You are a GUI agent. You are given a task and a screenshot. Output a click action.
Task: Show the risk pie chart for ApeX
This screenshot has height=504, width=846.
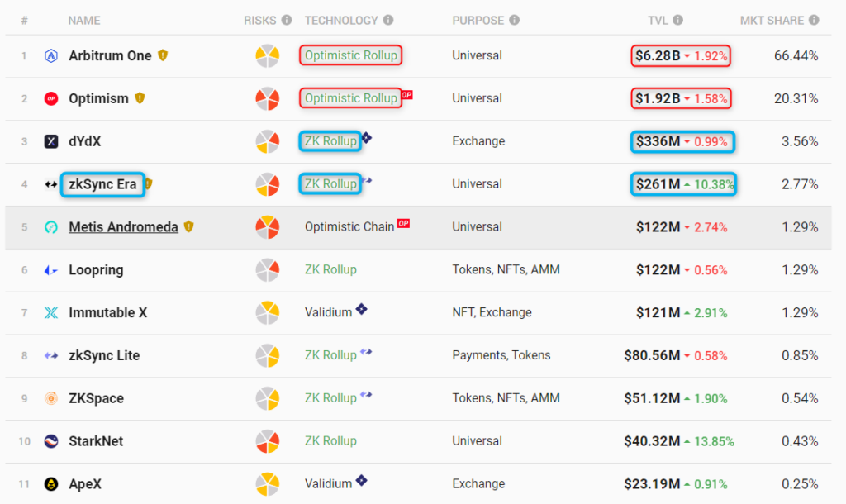click(267, 484)
